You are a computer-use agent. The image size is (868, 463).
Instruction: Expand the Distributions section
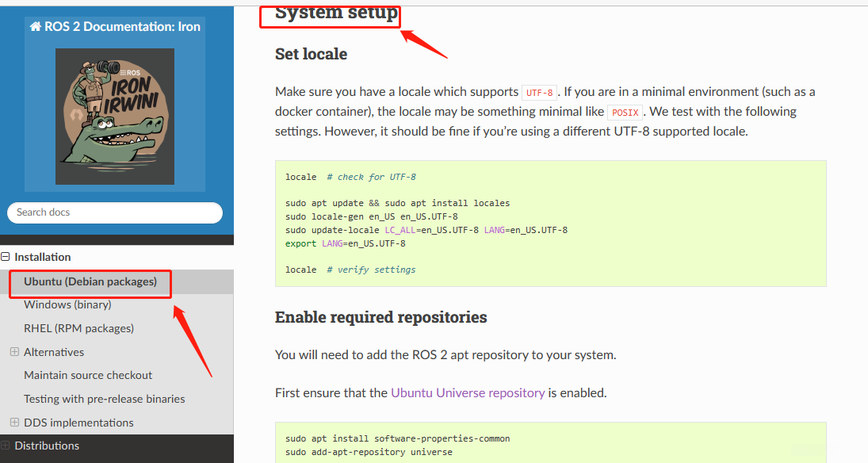point(6,446)
